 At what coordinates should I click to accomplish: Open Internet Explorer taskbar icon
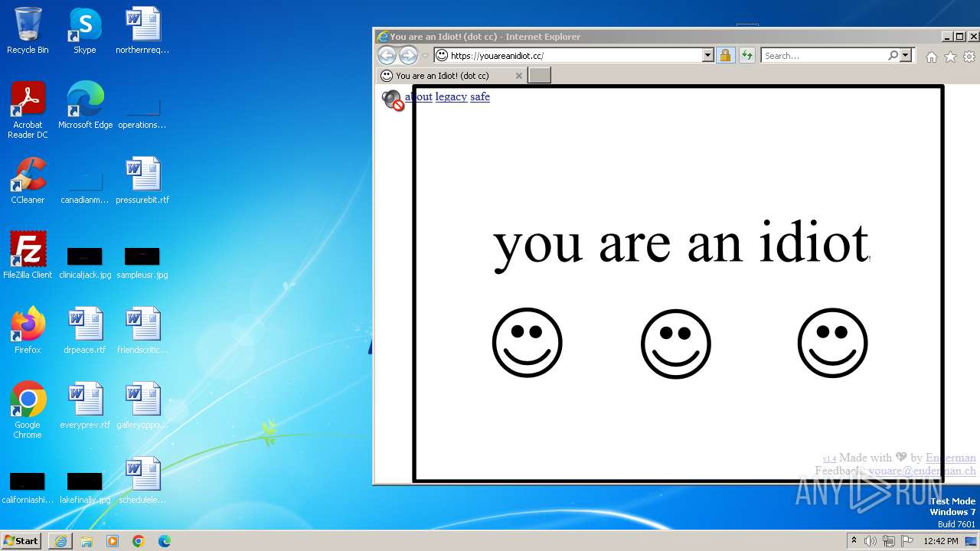click(60, 541)
